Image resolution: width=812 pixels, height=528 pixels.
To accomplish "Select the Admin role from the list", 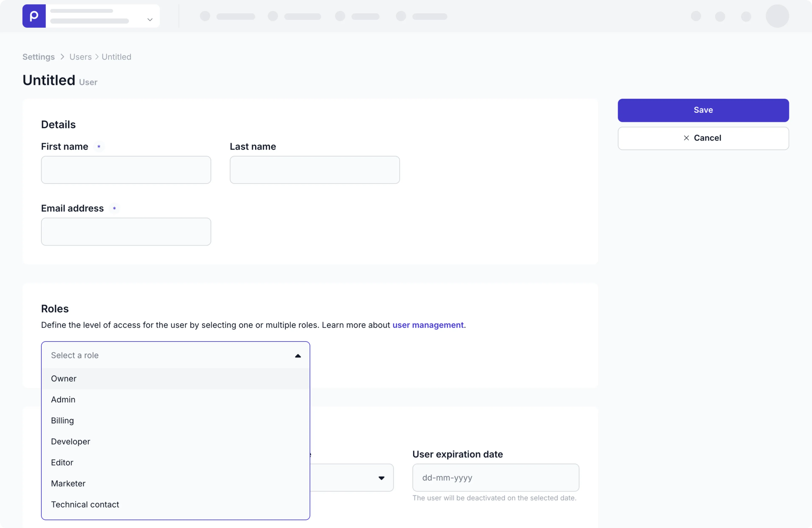I will tap(63, 399).
